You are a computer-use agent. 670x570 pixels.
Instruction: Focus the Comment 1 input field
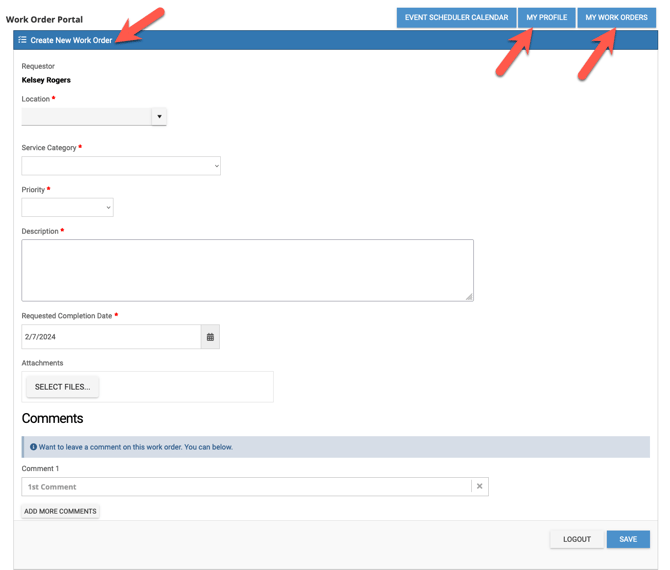click(246, 487)
